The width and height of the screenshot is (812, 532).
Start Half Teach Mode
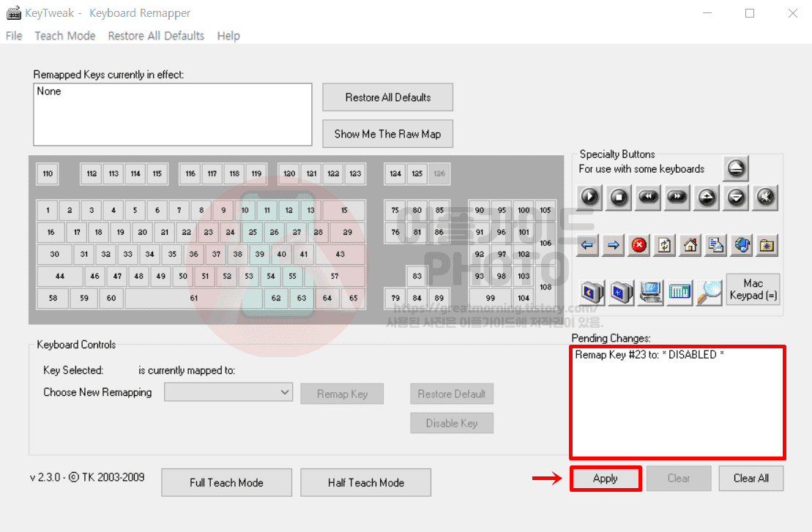pyautogui.click(x=365, y=482)
